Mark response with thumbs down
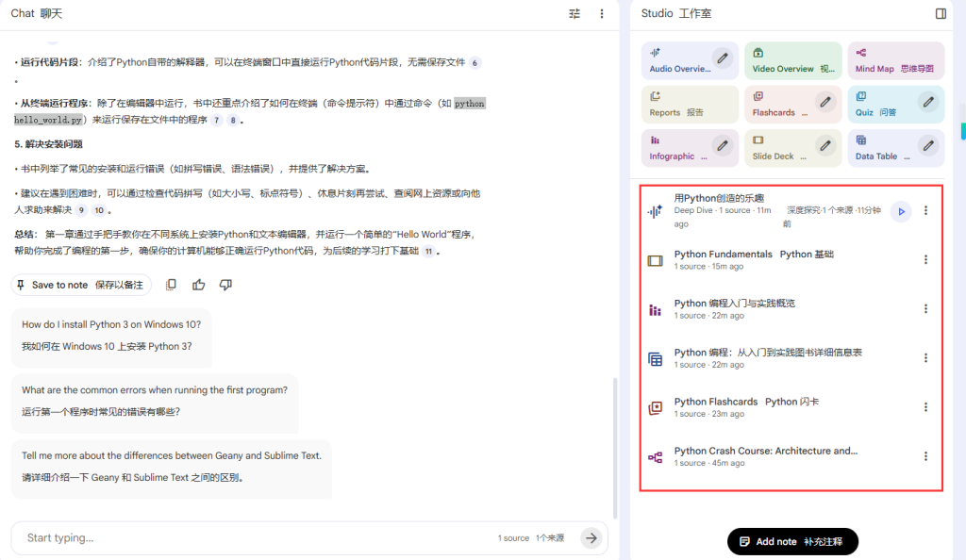Image resolution: width=966 pixels, height=560 pixels. coord(225,285)
